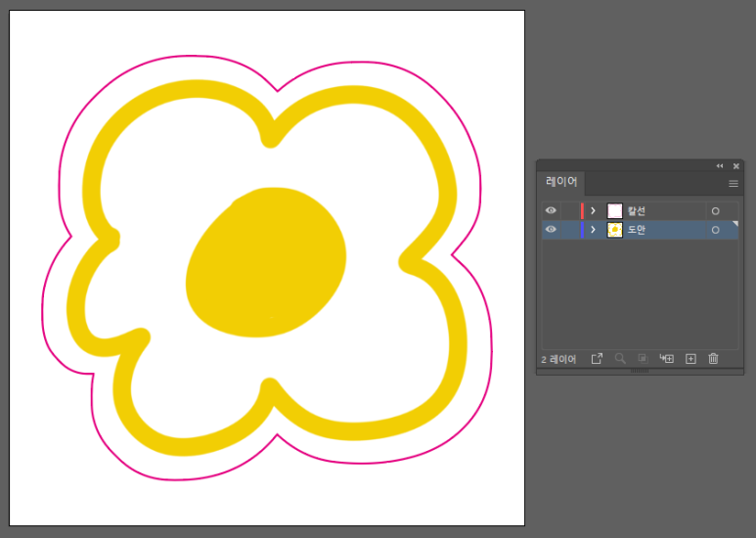Select the 도안 layer name

[637, 230]
